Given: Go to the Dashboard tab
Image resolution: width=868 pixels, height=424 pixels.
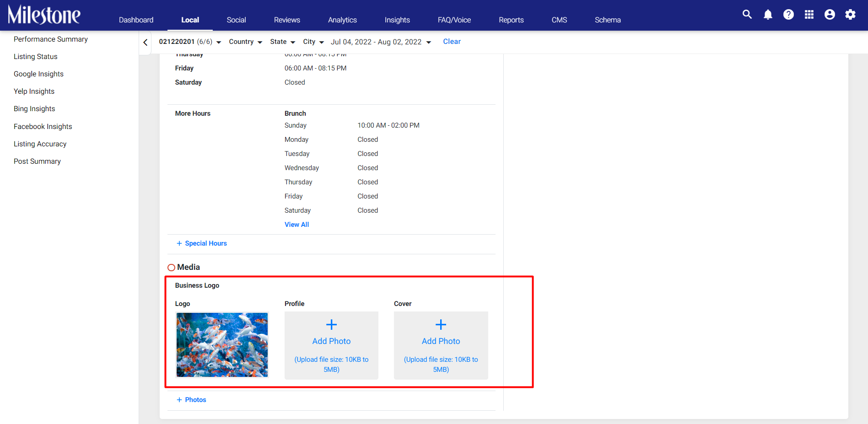Looking at the screenshot, I should click(x=136, y=20).
